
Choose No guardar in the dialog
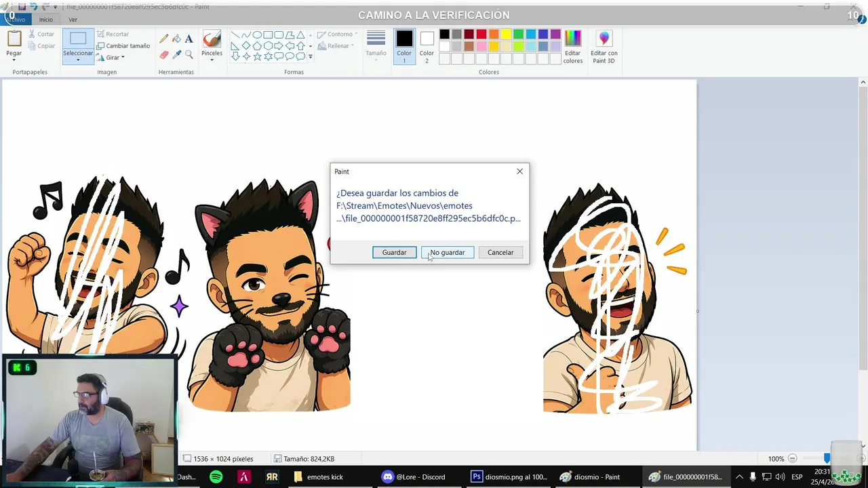448,252
